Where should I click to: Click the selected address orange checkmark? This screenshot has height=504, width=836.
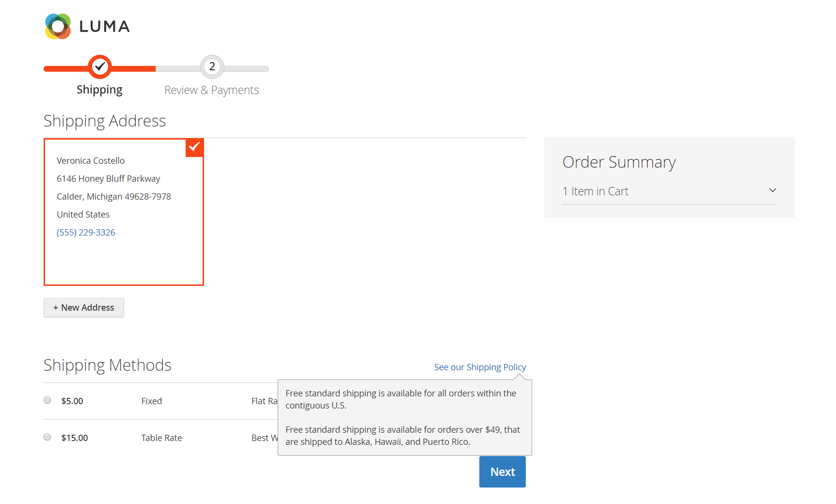coord(194,147)
